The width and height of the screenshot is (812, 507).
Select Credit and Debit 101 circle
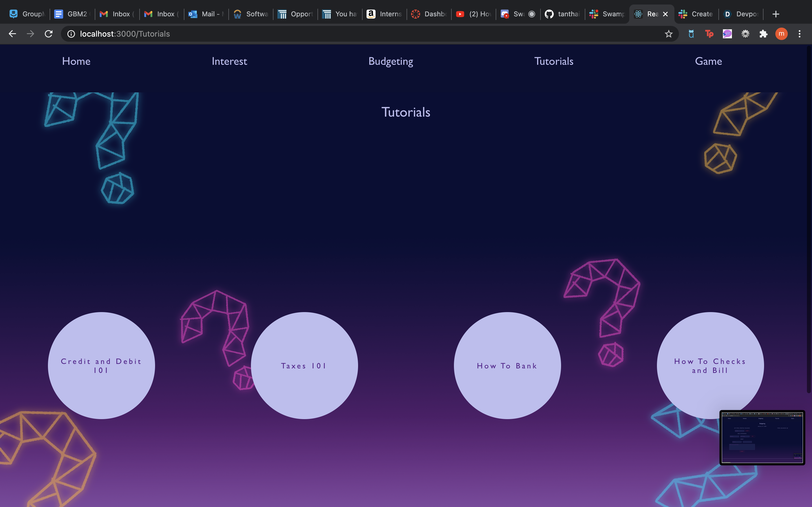click(101, 366)
